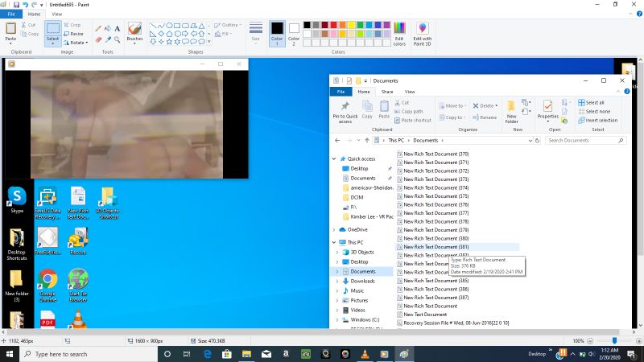Click Select none in Documents ribbon

click(x=594, y=112)
